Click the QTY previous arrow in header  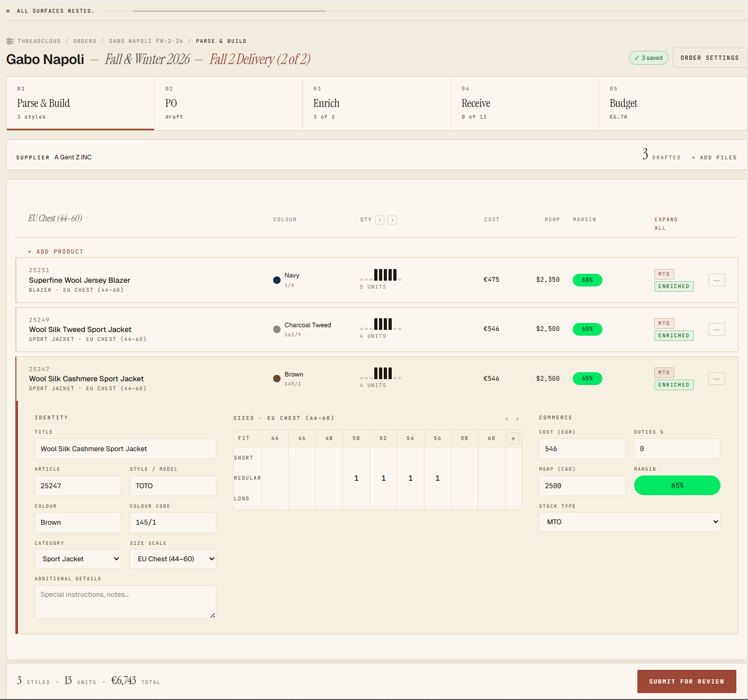coord(380,220)
